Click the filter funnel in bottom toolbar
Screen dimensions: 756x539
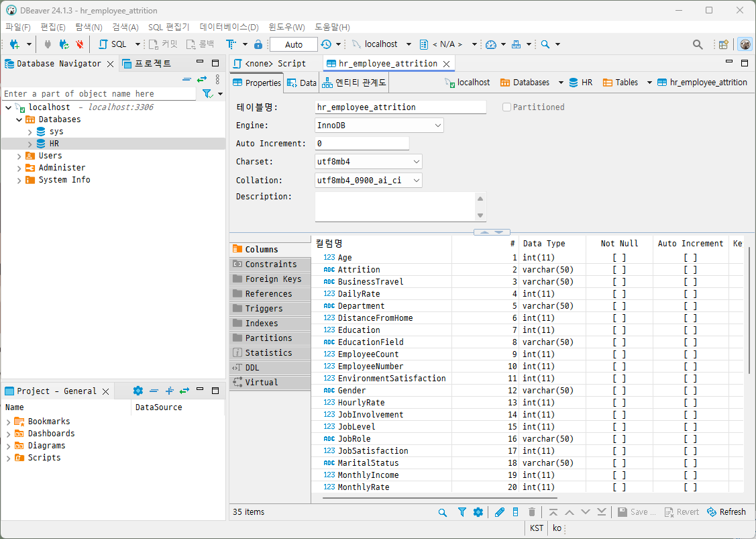click(462, 512)
